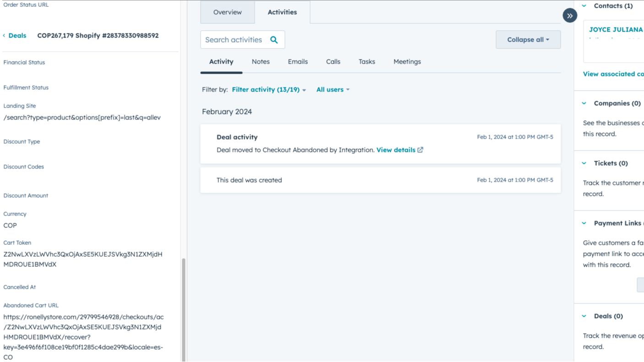
Task: Collapse the Payment Links section
Action: (584, 223)
